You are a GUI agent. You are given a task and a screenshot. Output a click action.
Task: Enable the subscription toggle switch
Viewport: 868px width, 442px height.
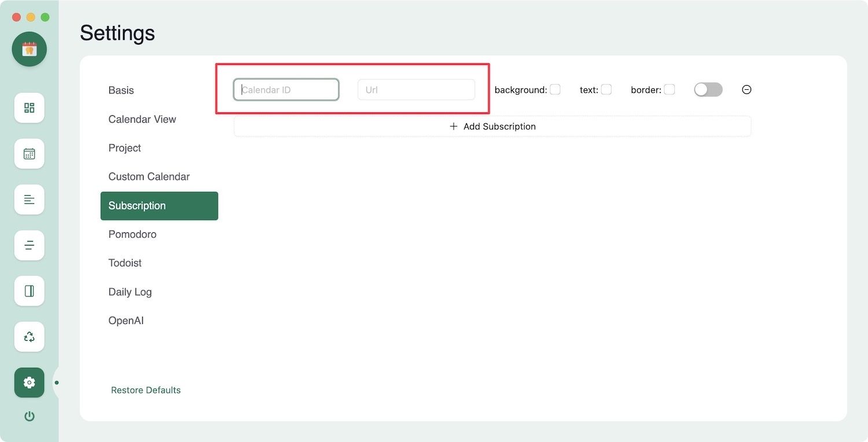(x=708, y=90)
